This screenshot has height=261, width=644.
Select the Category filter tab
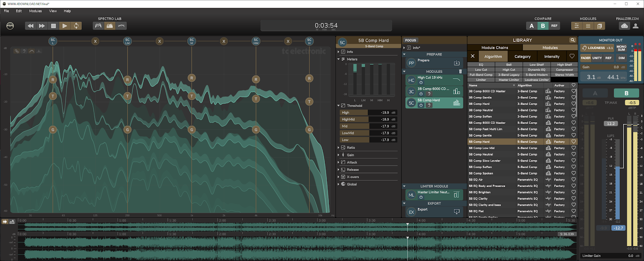pyautogui.click(x=522, y=57)
